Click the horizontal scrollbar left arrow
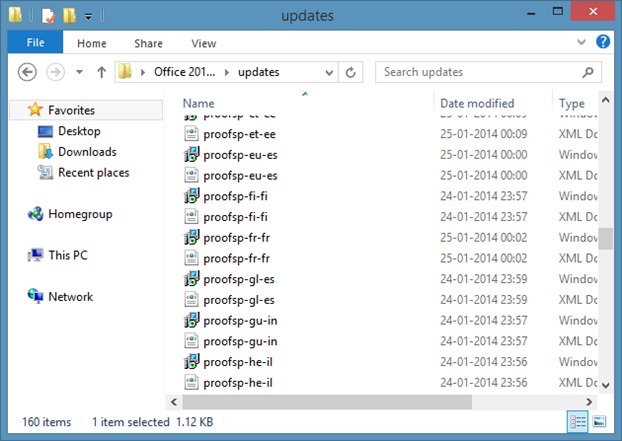622x441 pixels. coord(174,402)
